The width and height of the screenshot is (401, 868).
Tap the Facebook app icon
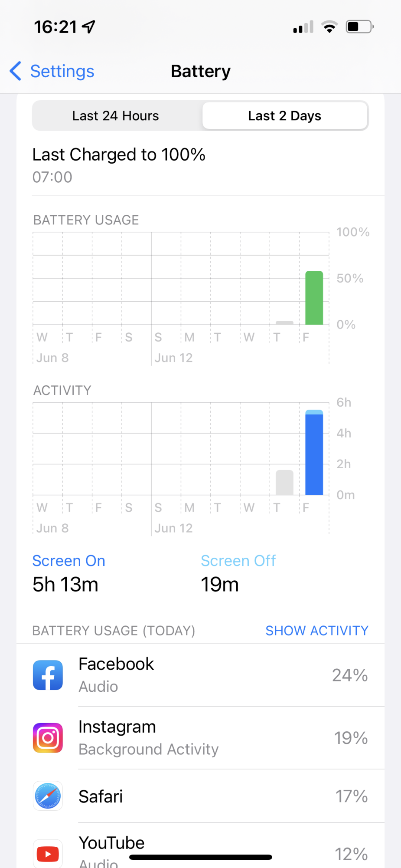tap(48, 675)
